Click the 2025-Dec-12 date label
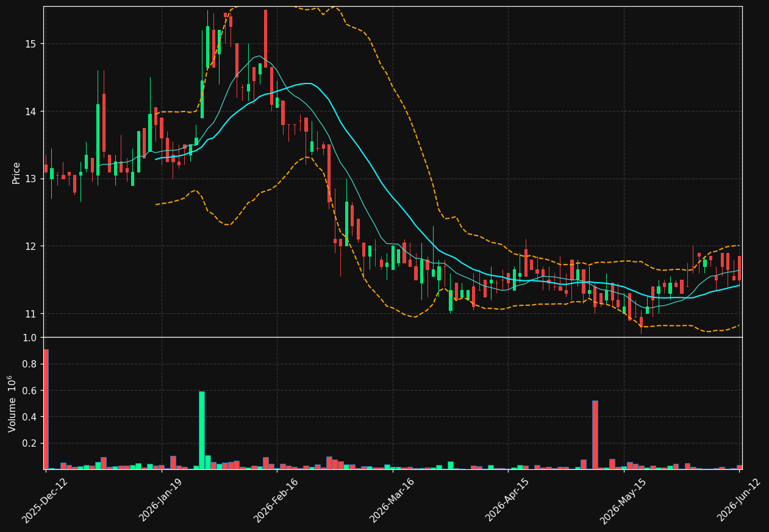The width and height of the screenshot is (769, 532). click(x=45, y=500)
